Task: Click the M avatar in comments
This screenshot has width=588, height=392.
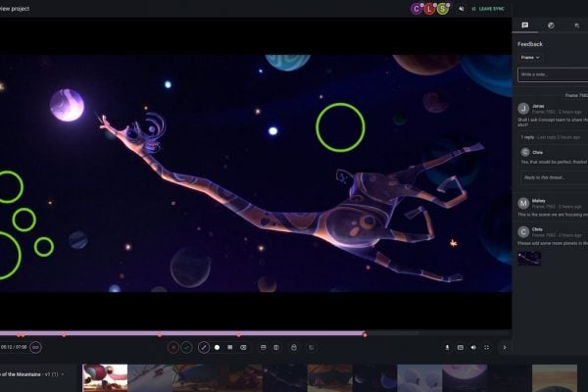Action: [x=523, y=203]
